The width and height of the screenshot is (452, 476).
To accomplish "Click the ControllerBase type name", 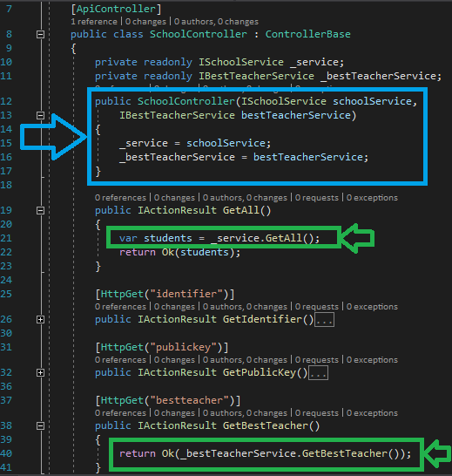I will coord(308,34).
